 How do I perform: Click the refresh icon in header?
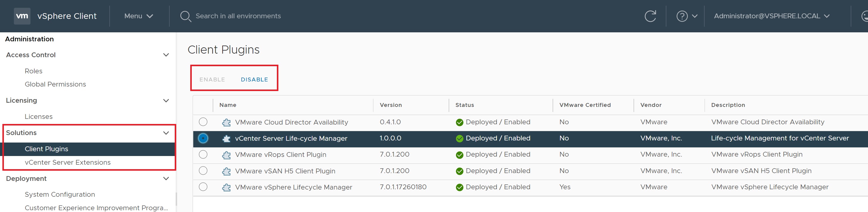click(x=650, y=16)
